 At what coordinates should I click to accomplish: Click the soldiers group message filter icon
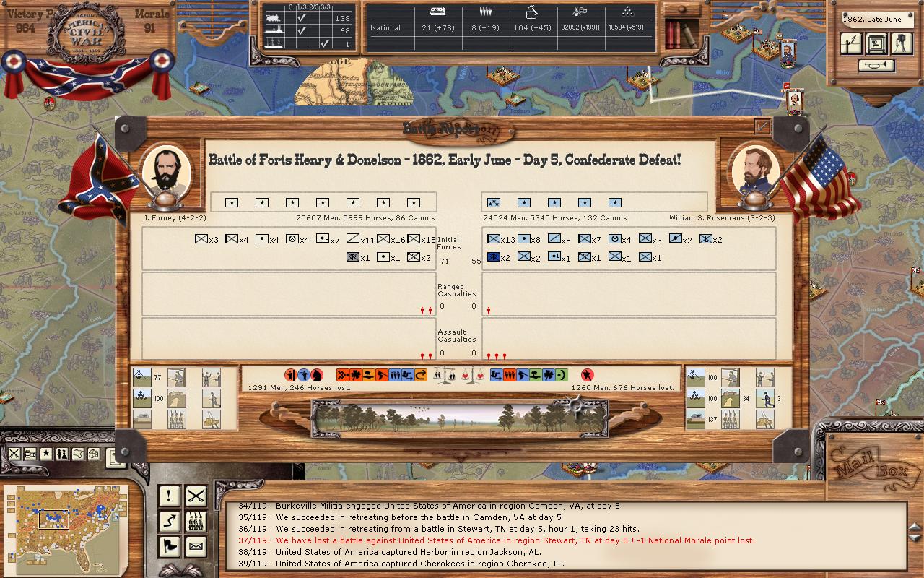click(x=196, y=521)
